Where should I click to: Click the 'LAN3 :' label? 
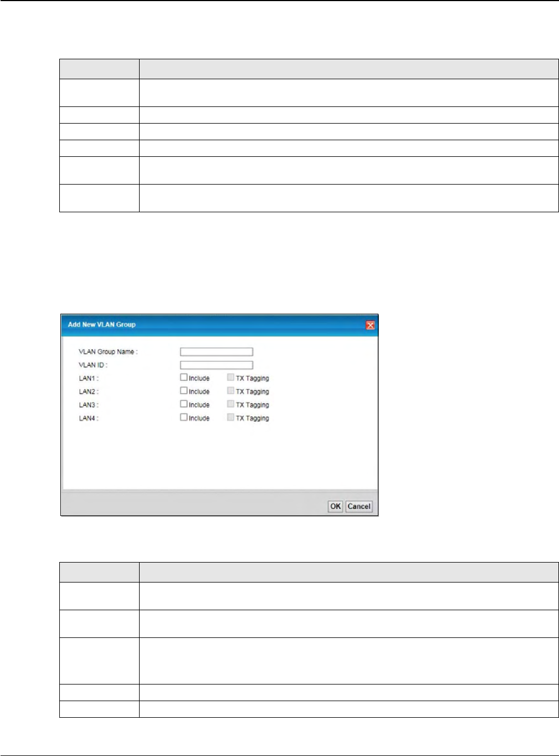click(x=89, y=405)
